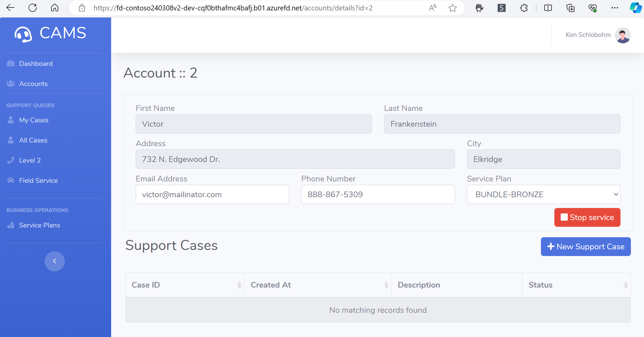Open the Dashboard menu item
The width and height of the screenshot is (644, 337).
pos(36,64)
